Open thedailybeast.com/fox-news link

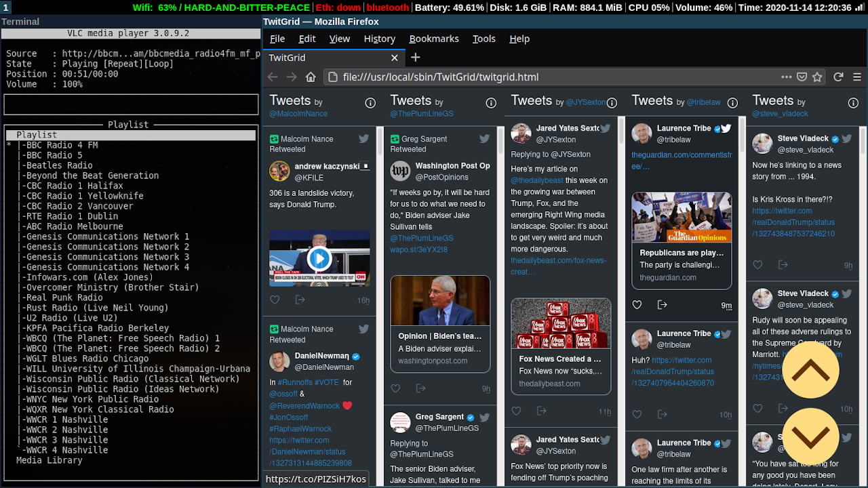(x=559, y=266)
